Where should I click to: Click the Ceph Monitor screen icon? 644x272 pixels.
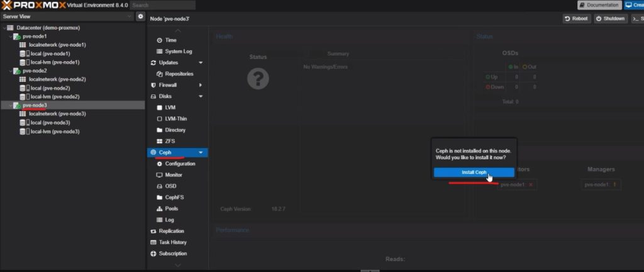click(x=160, y=175)
